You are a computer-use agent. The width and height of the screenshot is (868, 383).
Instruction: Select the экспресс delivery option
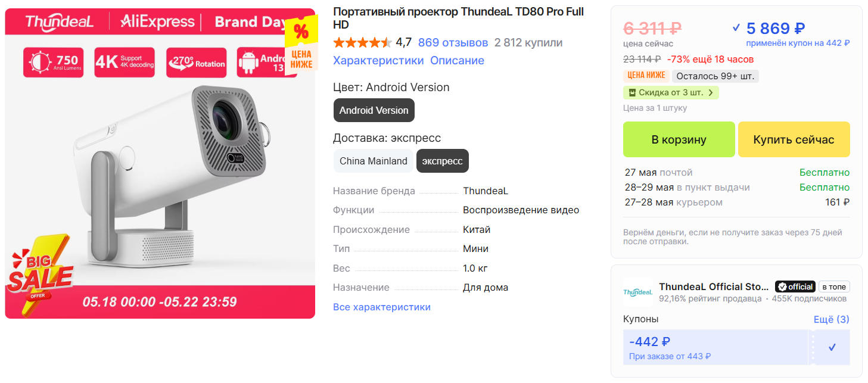coord(443,161)
